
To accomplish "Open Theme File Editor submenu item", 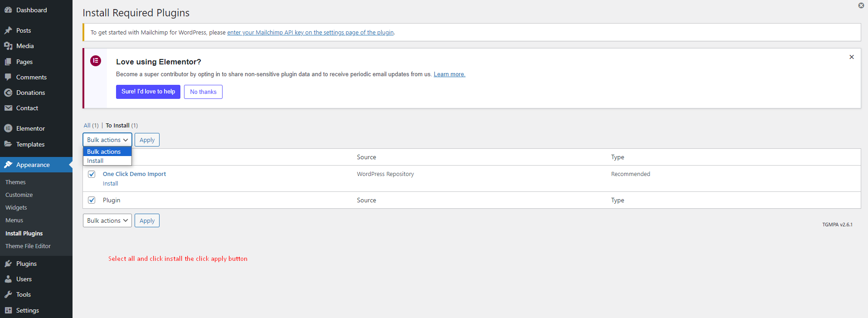I will pyautogui.click(x=28, y=246).
